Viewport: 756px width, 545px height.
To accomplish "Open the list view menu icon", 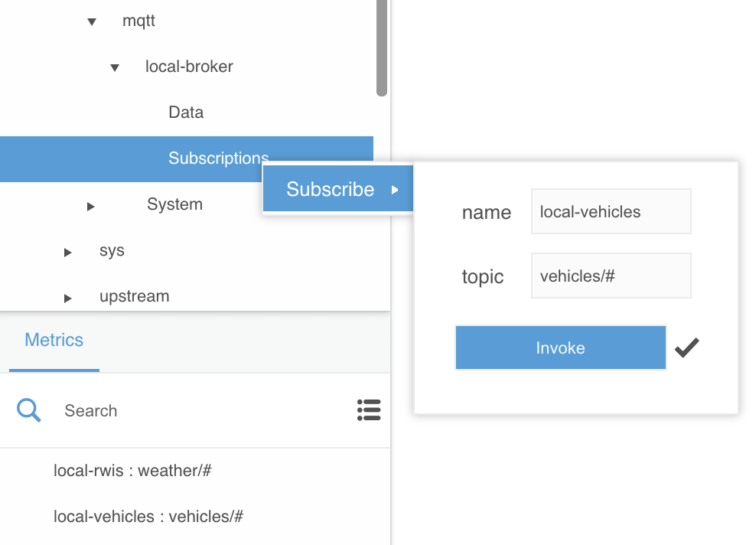I will point(369,410).
